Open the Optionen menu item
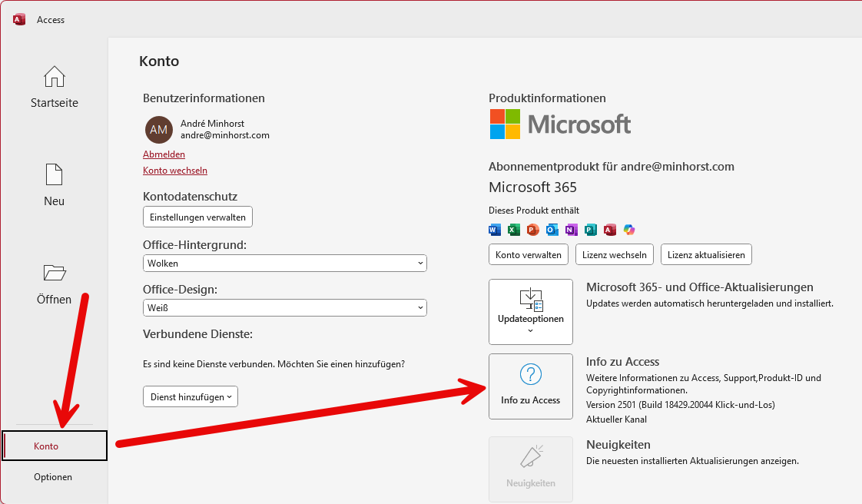862x504 pixels. tap(53, 476)
